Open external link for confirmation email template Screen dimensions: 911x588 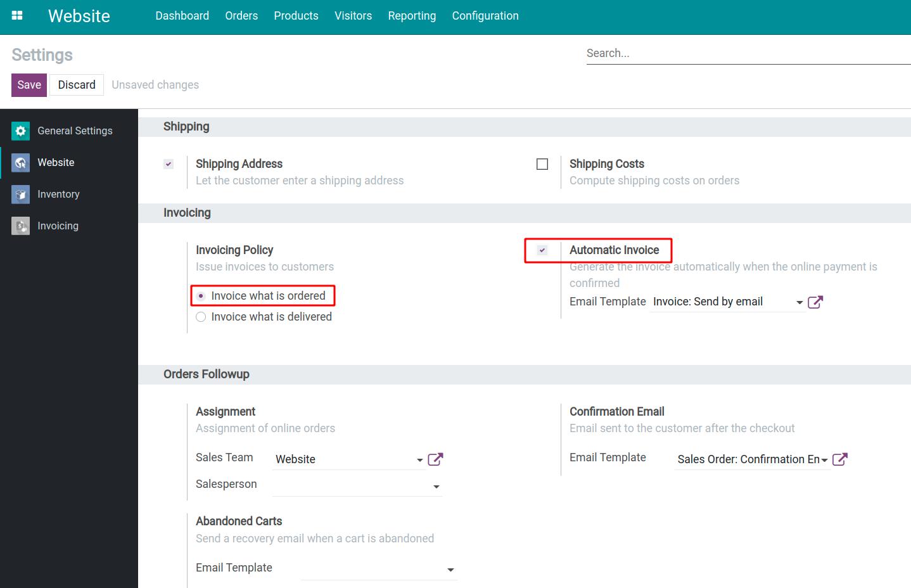(839, 459)
